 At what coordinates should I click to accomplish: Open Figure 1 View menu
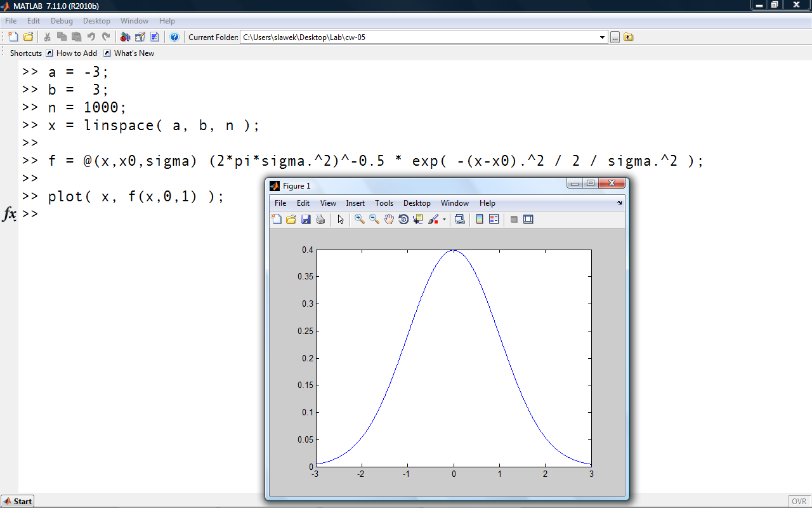[x=328, y=203]
